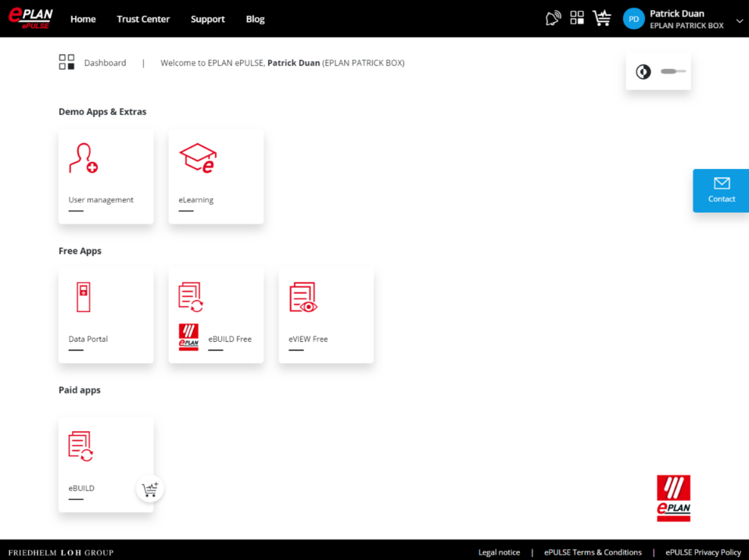Click the Friedhelm Loh Group footer logo
Screen dimensions: 749x560
pos(61,553)
